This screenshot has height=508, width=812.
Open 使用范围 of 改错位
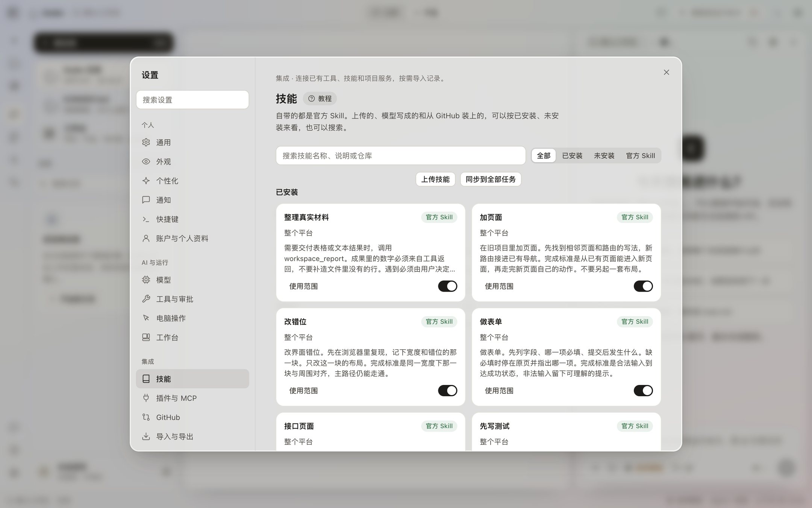click(303, 391)
